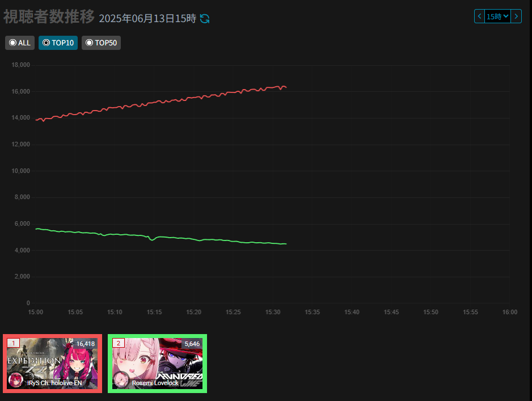The height and width of the screenshot is (401, 532).
Task: Click Rosemi Lovelock channel avatar icon
Action: [121, 380]
